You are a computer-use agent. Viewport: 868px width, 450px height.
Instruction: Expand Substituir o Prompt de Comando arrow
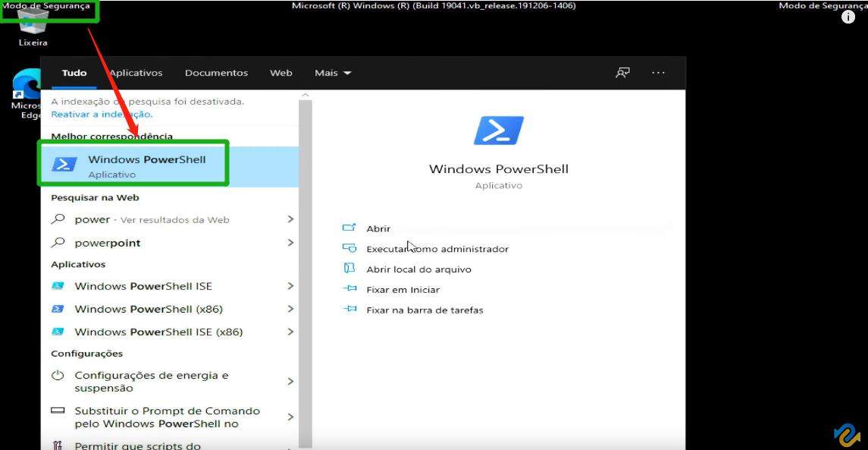[x=290, y=417]
